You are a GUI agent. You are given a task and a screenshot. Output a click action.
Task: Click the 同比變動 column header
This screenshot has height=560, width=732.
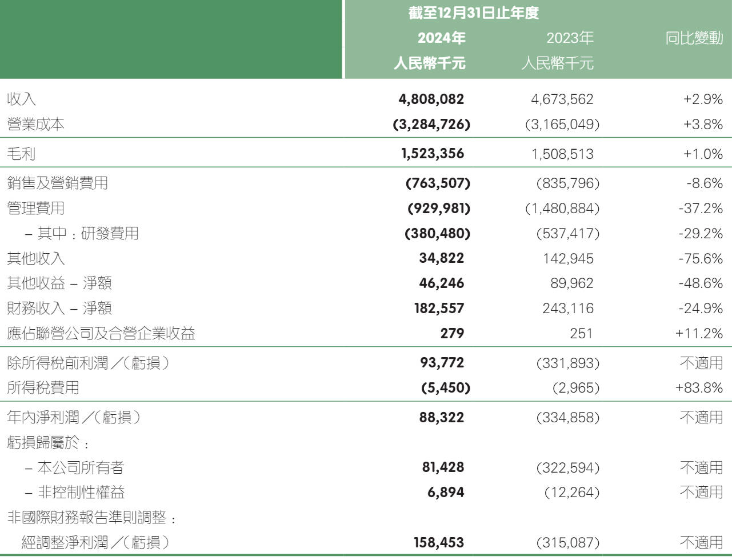(x=694, y=38)
